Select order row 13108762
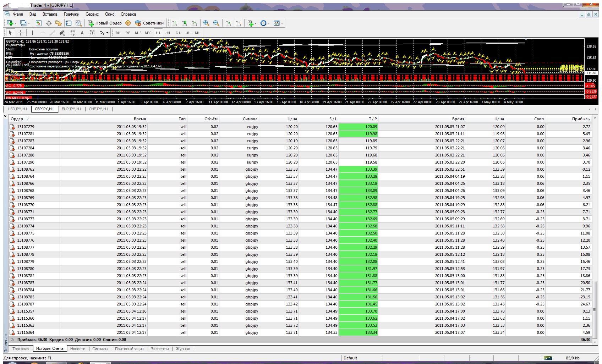 (x=300, y=169)
